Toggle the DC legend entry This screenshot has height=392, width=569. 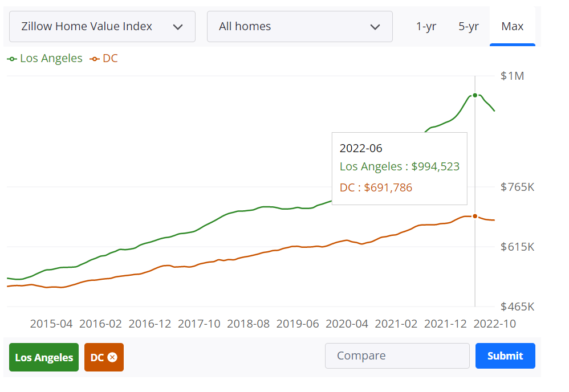tap(104, 58)
